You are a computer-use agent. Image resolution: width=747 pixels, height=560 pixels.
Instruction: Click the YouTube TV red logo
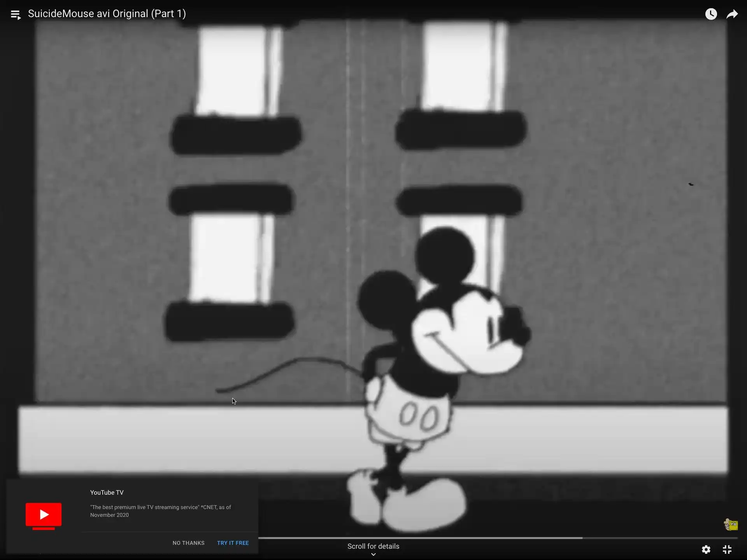(x=44, y=514)
